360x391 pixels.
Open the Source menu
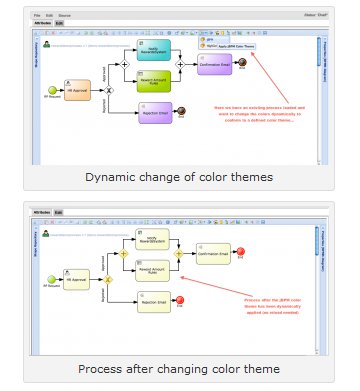click(64, 15)
